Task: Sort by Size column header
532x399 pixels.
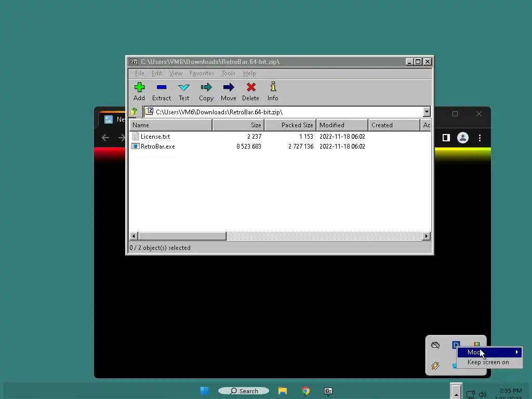Action: tap(238, 125)
